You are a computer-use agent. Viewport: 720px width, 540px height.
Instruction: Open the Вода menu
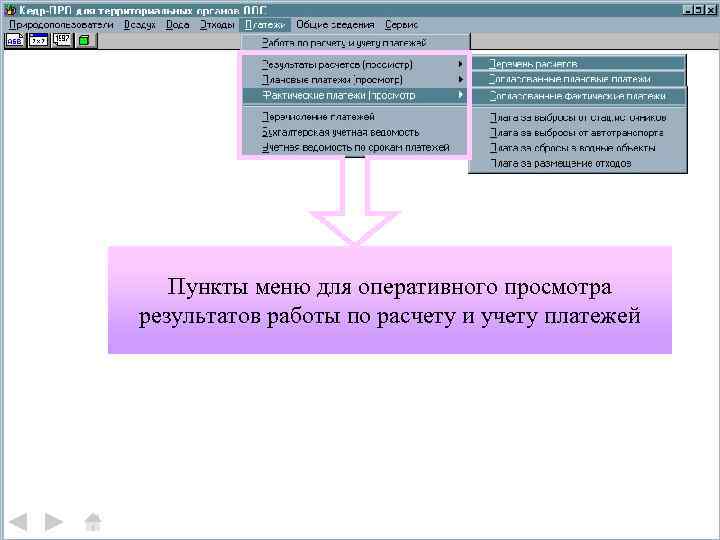point(177,25)
